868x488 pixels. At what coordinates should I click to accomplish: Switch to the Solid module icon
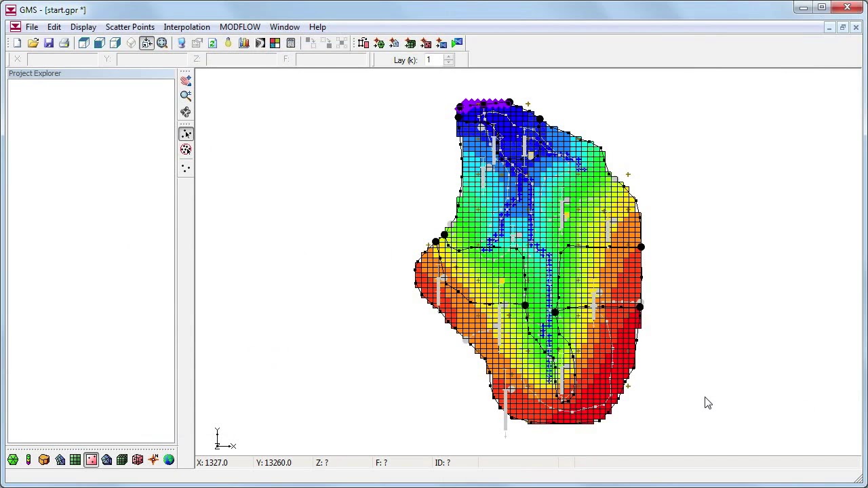tap(44, 460)
